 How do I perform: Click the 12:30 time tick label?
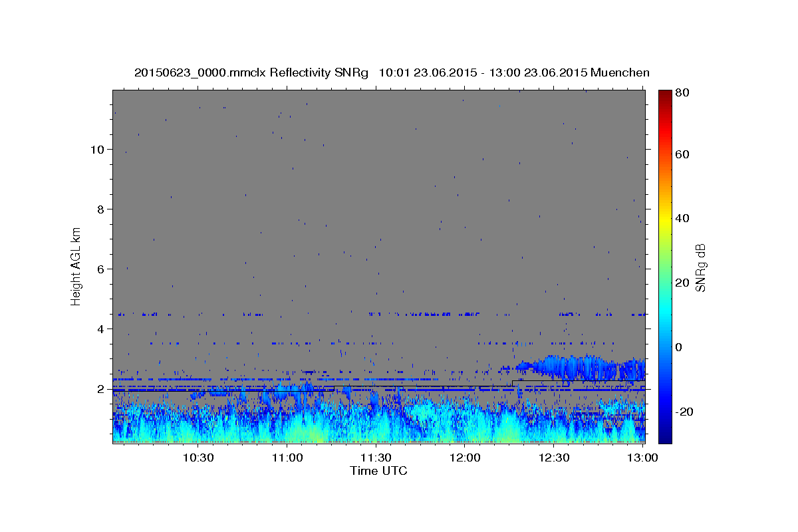click(x=554, y=458)
